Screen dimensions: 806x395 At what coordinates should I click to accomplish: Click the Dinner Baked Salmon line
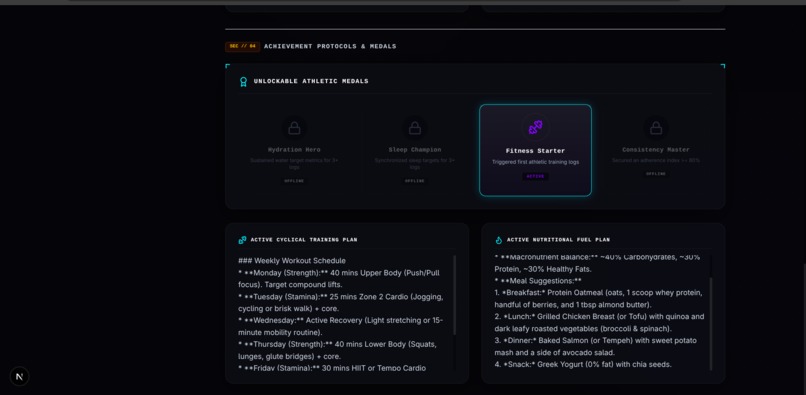(x=596, y=347)
